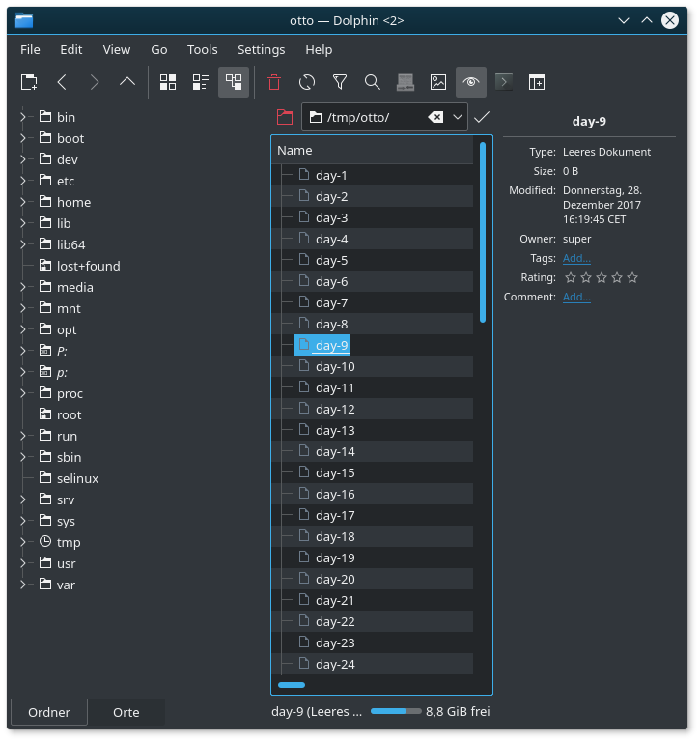This screenshot has width=700, height=742.
Task: Switch to the Orte tab
Action: click(x=126, y=712)
